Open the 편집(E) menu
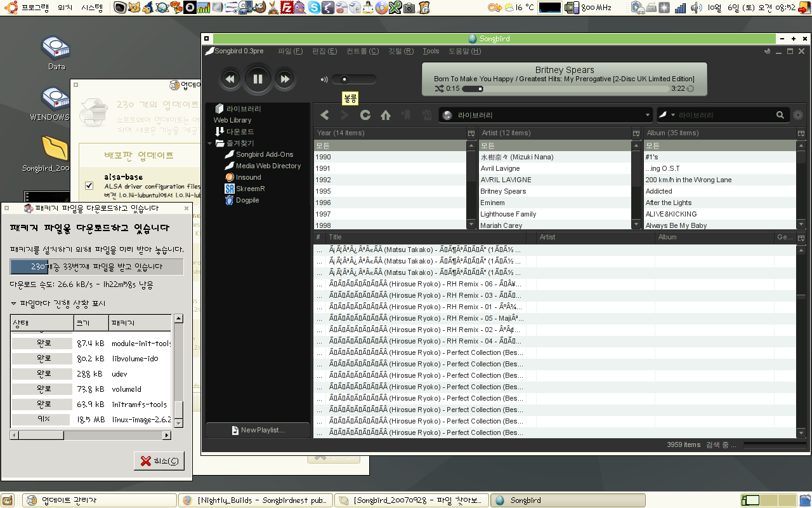Screen dimensions: 812x508 [324, 51]
